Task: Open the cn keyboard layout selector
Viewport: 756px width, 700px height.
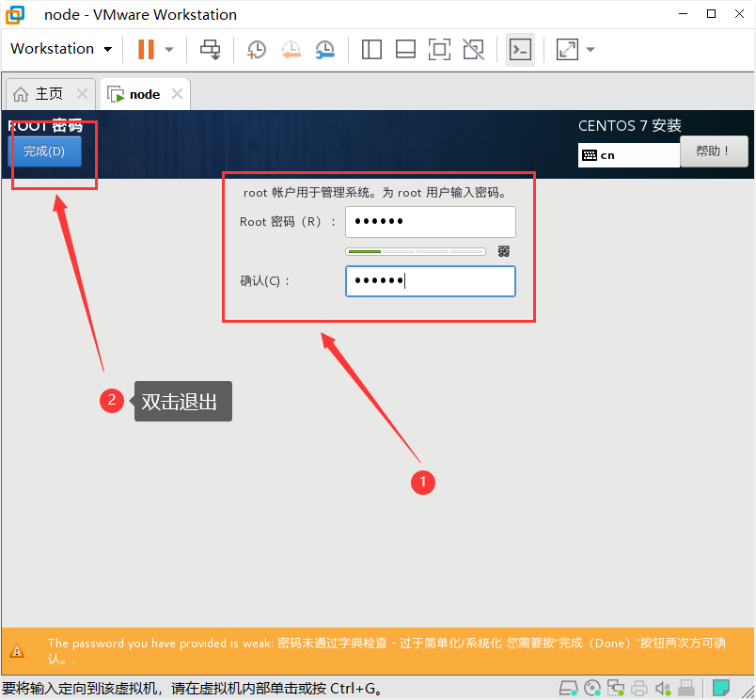Action: click(629, 155)
